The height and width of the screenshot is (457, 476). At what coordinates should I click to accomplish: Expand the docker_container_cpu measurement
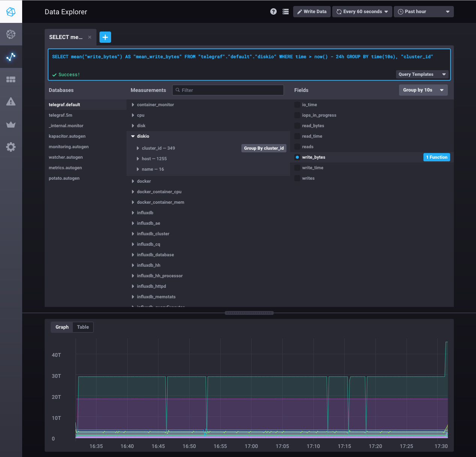coord(159,192)
